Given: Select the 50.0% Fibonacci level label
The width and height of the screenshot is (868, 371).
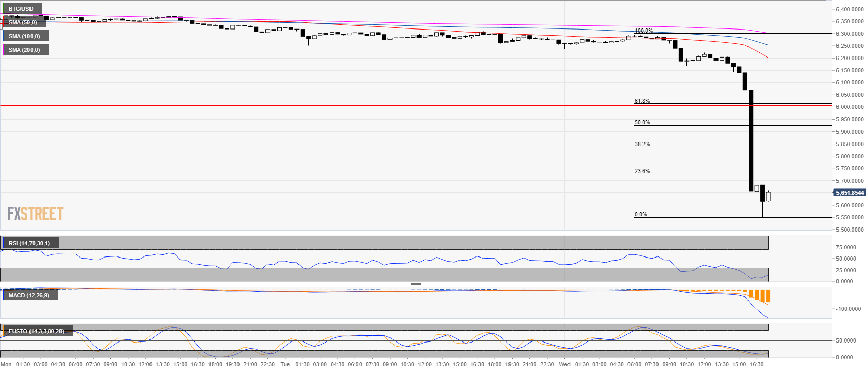Looking at the screenshot, I should click(x=642, y=122).
